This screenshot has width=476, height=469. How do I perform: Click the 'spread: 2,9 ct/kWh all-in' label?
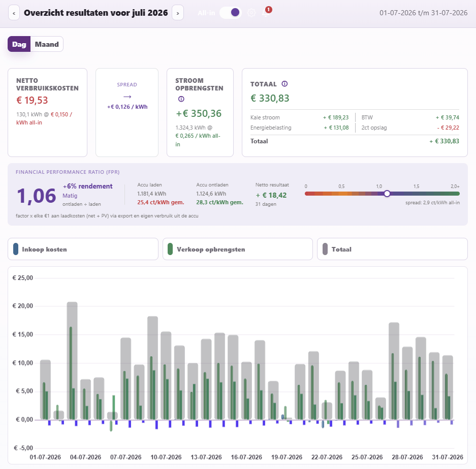433,202
